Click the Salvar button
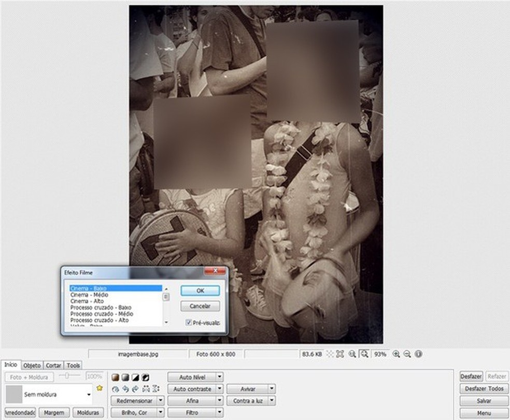Viewport: 510px width, 420px height. [484, 401]
